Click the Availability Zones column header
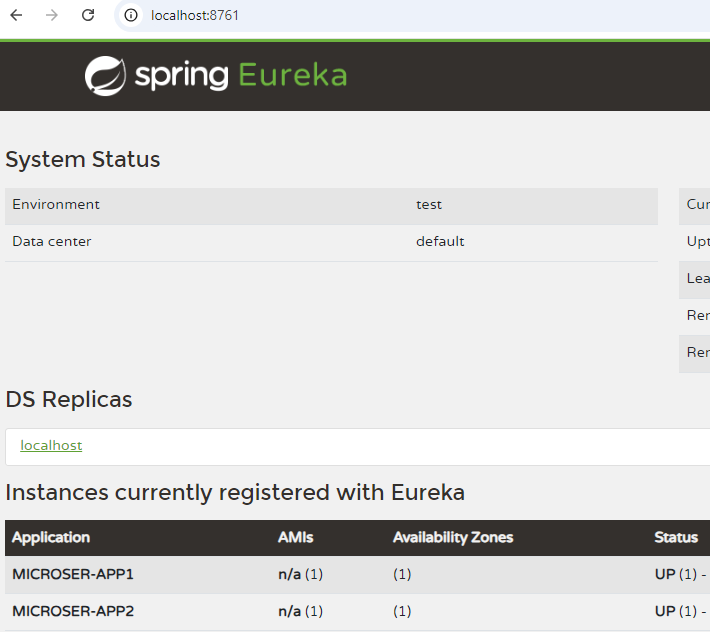Viewport: 710px width, 632px height. (x=453, y=537)
